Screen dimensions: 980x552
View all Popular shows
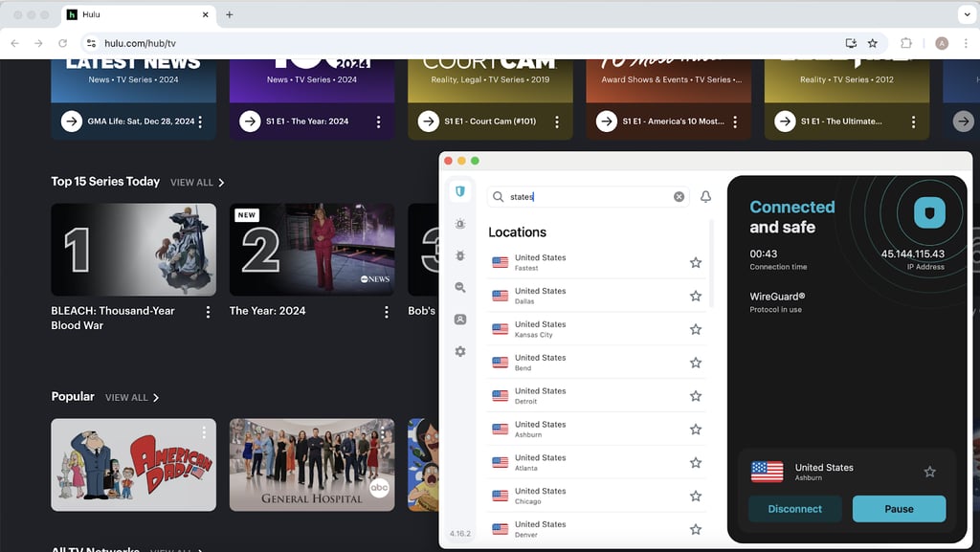(x=132, y=397)
